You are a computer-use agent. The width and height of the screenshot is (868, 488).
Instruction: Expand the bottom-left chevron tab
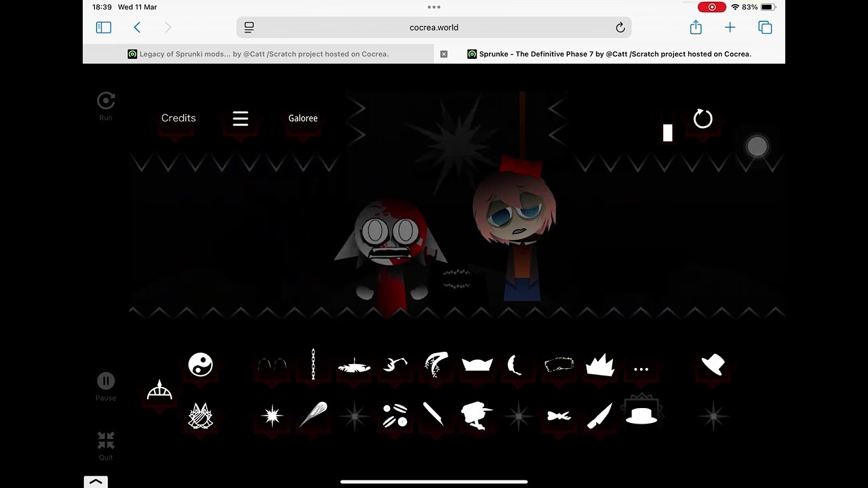coord(96,482)
